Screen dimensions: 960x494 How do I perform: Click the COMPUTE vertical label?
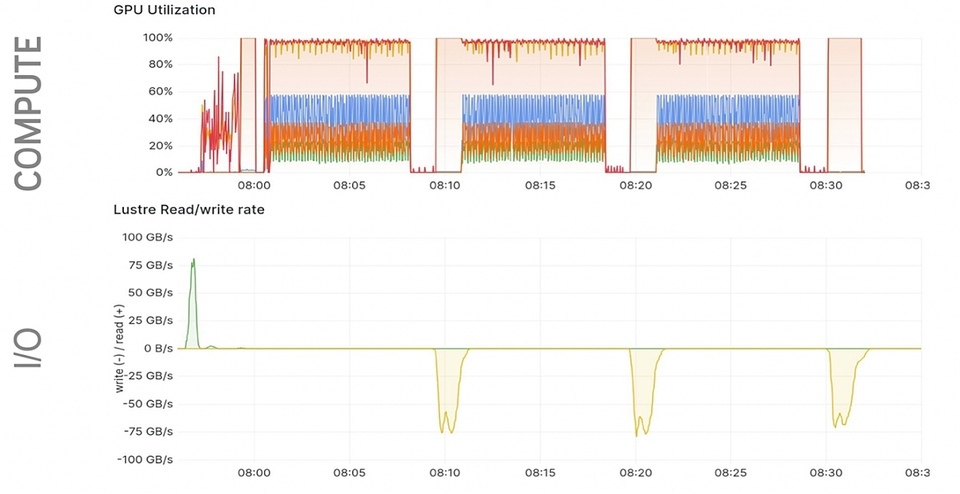[x=28, y=113]
